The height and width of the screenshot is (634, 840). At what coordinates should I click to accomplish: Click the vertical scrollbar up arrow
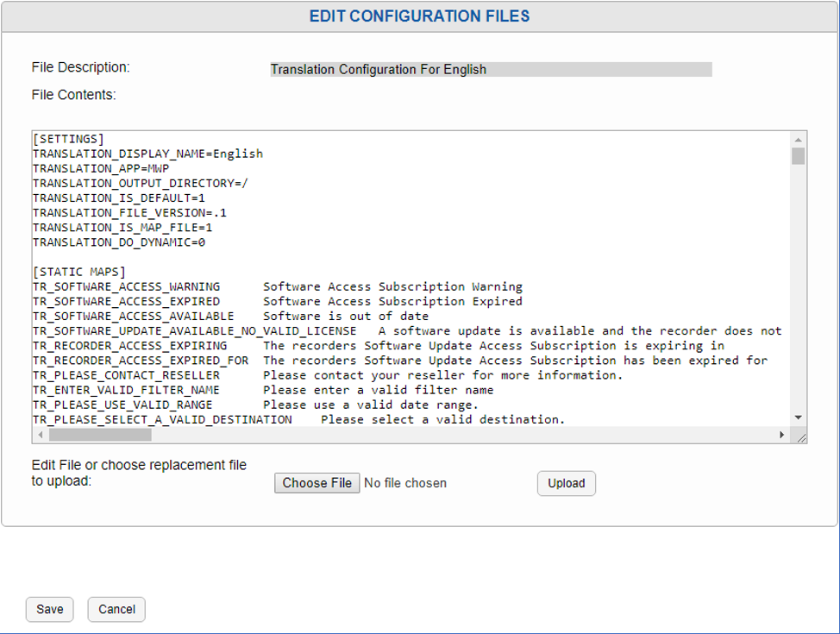799,140
